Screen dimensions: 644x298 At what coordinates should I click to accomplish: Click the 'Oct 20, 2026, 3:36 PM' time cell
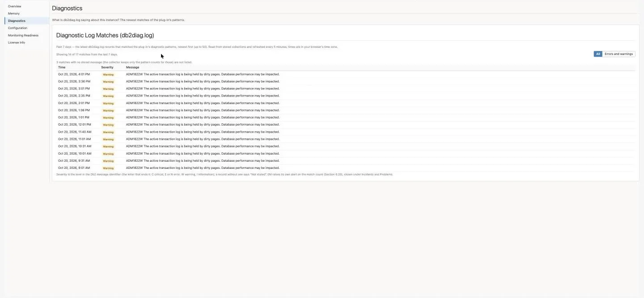point(74,81)
